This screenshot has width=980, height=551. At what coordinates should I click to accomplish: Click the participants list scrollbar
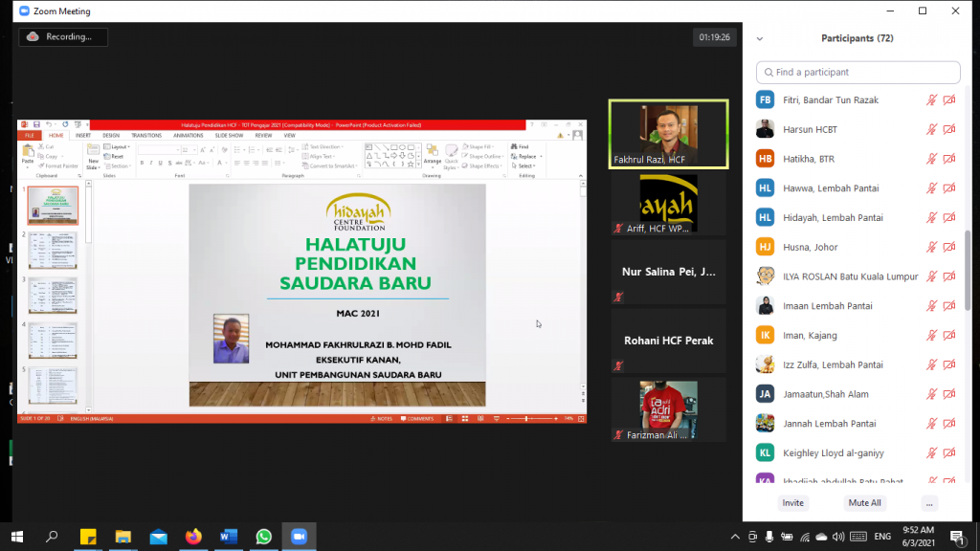pyautogui.click(x=966, y=270)
